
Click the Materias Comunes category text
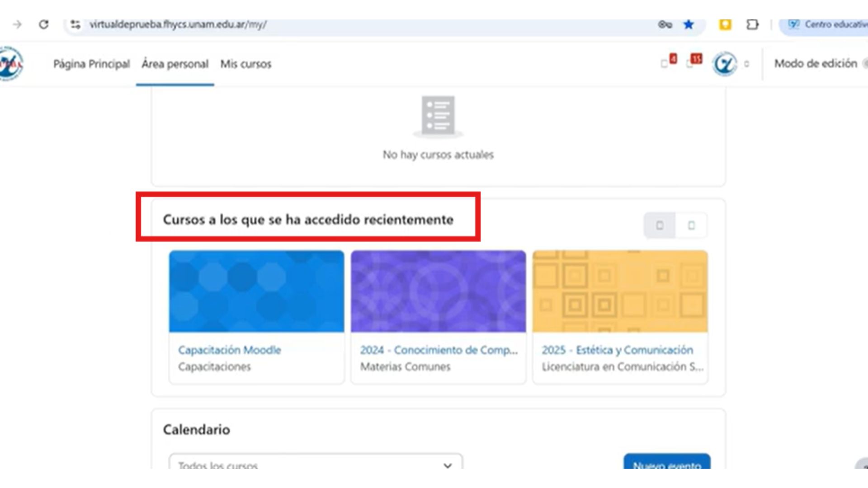coord(405,367)
